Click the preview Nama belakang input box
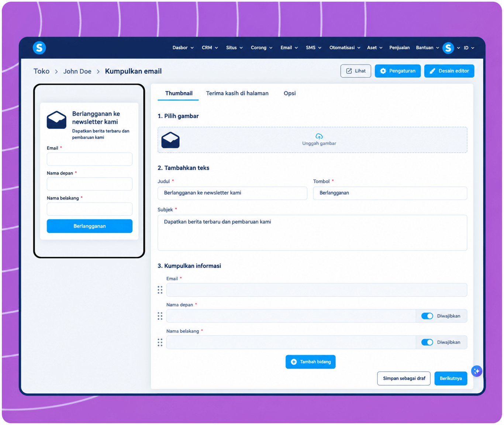 pos(89,209)
